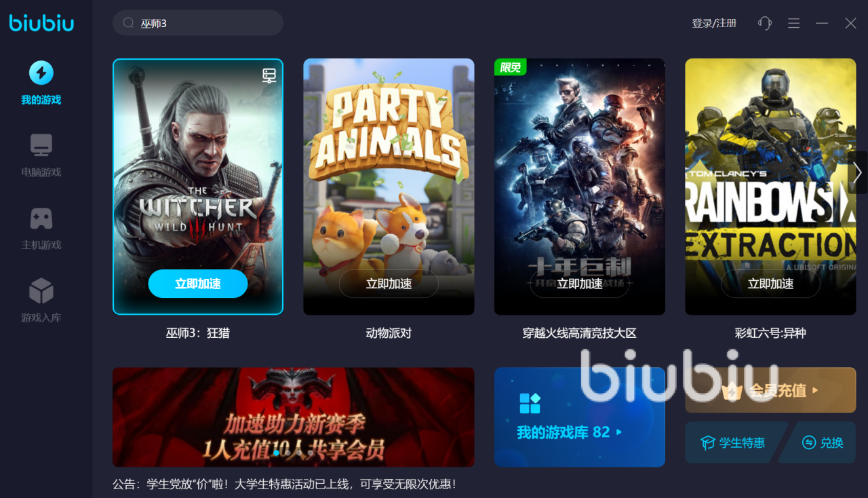Open the hamburger menu icon in title bar
The width and height of the screenshot is (868, 498).
[x=793, y=23]
